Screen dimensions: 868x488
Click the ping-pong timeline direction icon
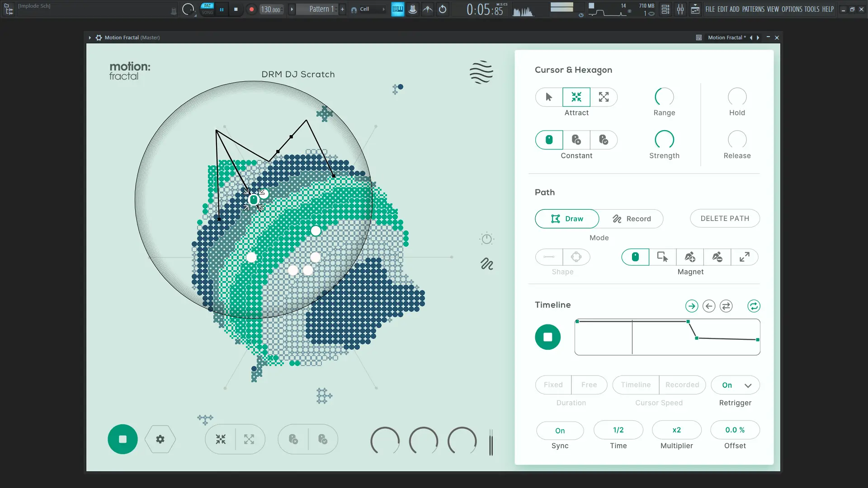pyautogui.click(x=726, y=306)
